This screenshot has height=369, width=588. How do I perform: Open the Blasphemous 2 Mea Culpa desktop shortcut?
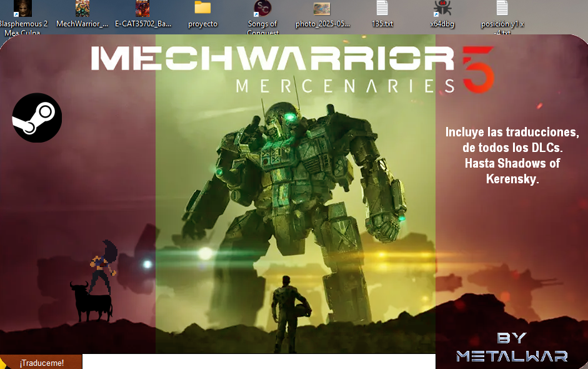[x=22, y=17]
